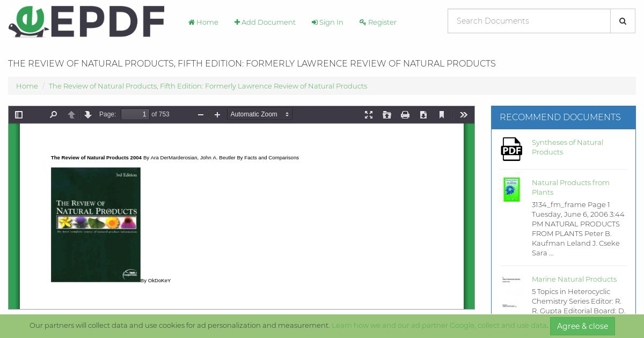Open the Sign In page
Screen dimensions: 644x338
[327, 22]
